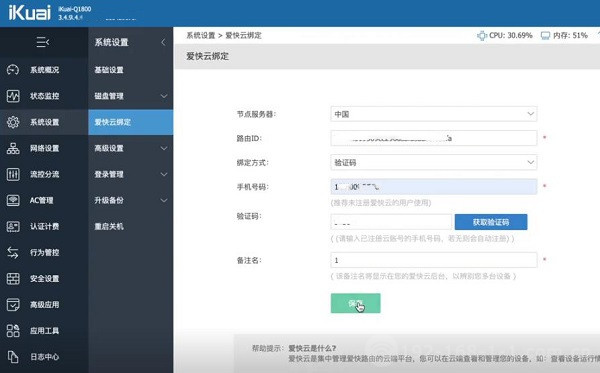
Task: Select the 状态监控 monitor icon
Action: 13,96
